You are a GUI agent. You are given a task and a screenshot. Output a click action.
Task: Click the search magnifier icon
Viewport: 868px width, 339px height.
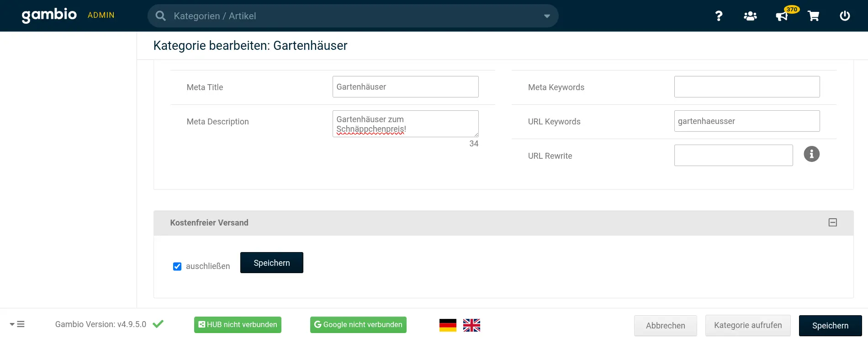pos(160,16)
